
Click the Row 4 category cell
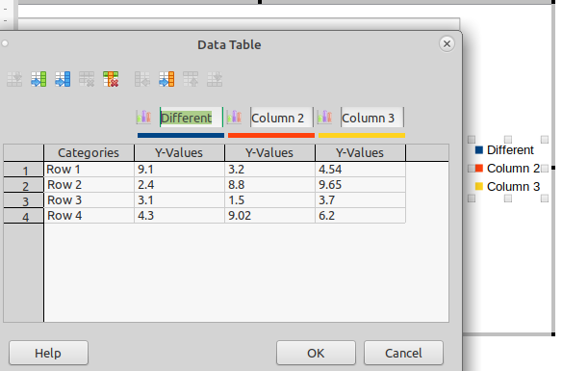click(89, 216)
